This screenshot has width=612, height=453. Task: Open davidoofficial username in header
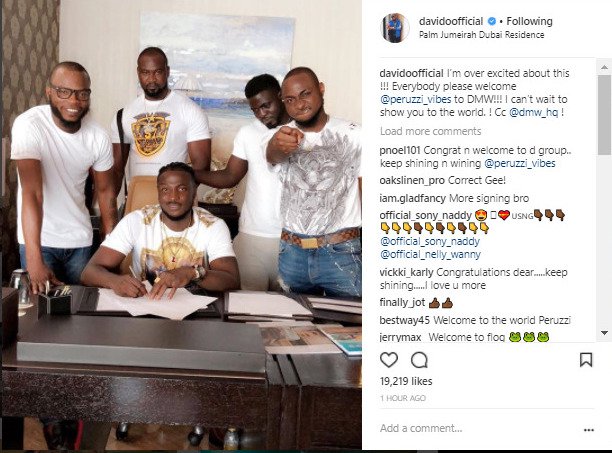pyautogui.click(x=451, y=21)
